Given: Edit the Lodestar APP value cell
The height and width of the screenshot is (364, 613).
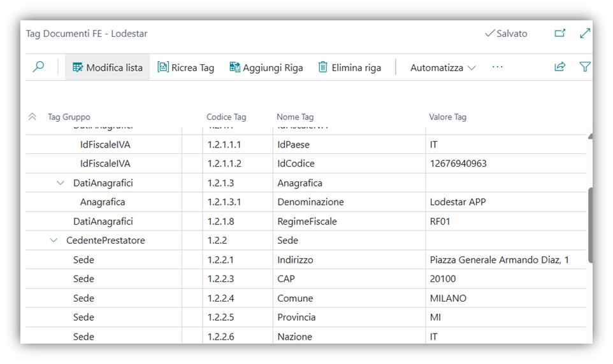Looking at the screenshot, I should [x=458, y=202].
